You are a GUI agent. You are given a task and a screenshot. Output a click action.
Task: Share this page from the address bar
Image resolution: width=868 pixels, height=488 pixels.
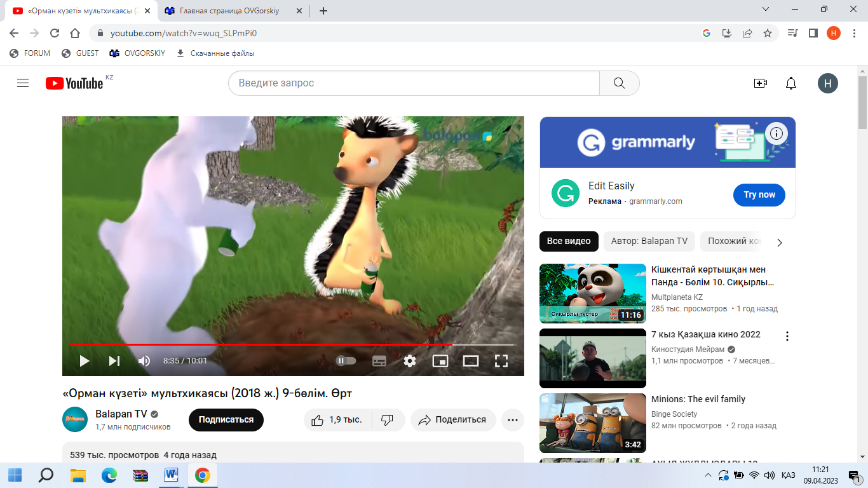coord(747,33)
